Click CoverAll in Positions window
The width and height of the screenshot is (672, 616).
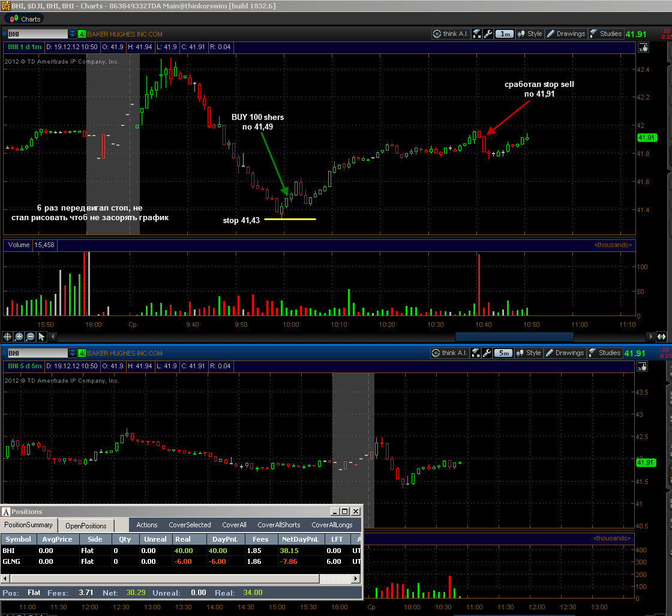click(x=234, y=525)
